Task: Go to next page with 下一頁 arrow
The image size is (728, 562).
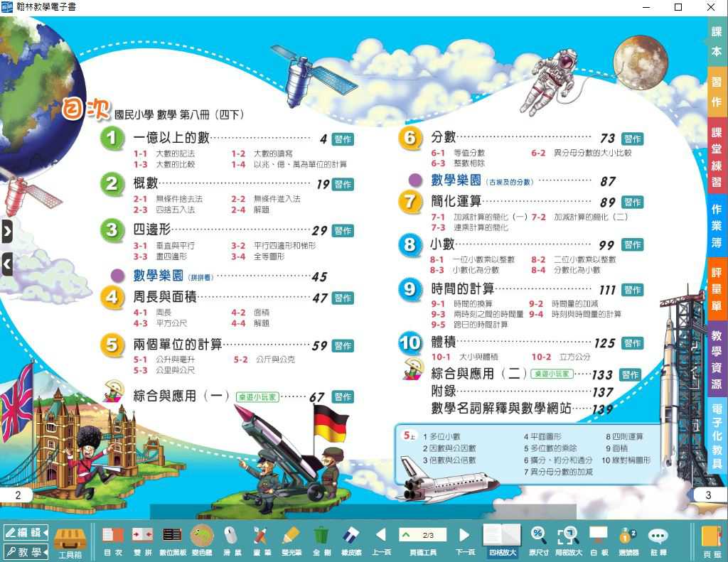Action: (464, 541)
